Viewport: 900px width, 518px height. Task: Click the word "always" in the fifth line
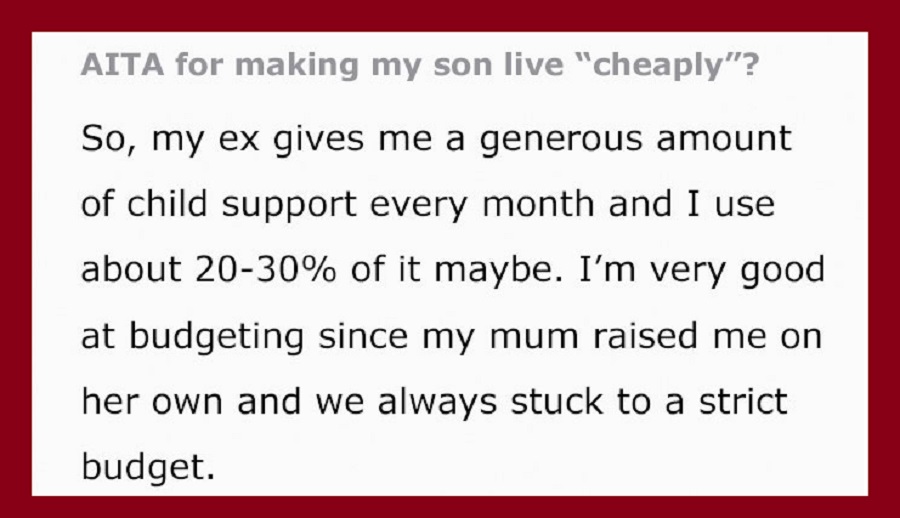point(437,403)
